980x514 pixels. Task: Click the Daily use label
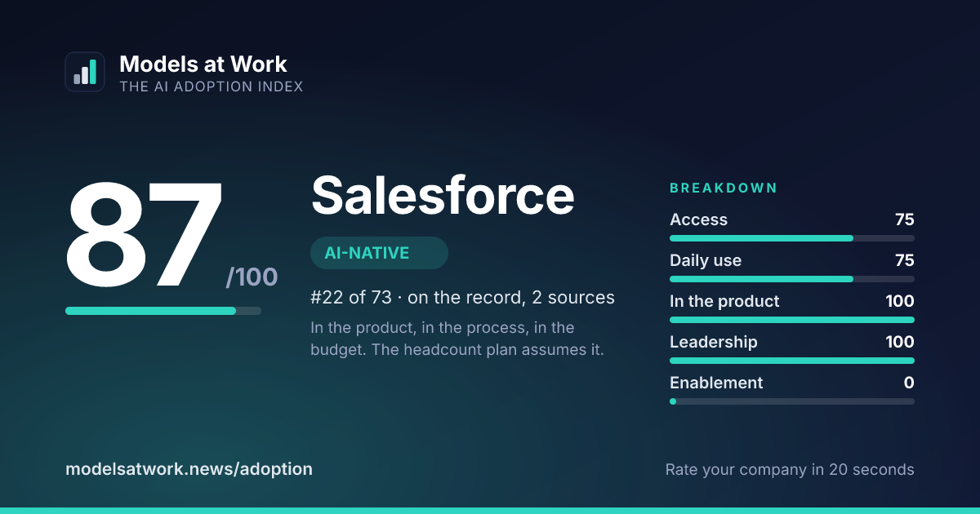point(706,260)
